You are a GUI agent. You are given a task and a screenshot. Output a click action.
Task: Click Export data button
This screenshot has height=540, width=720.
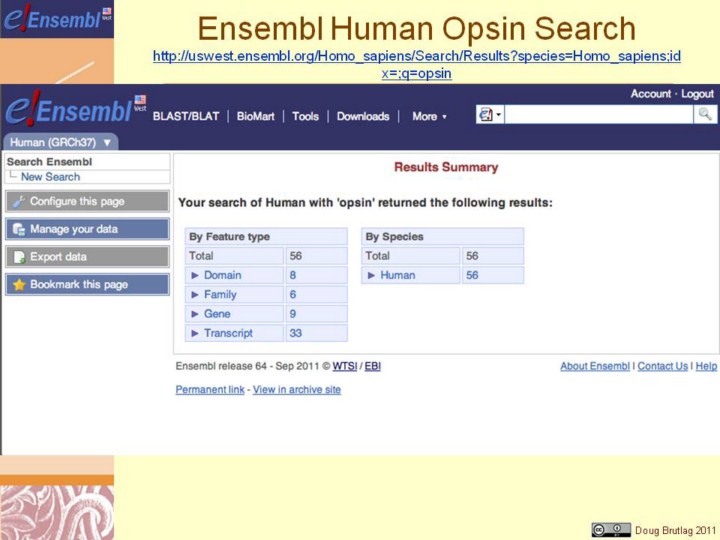click(87, 257)
